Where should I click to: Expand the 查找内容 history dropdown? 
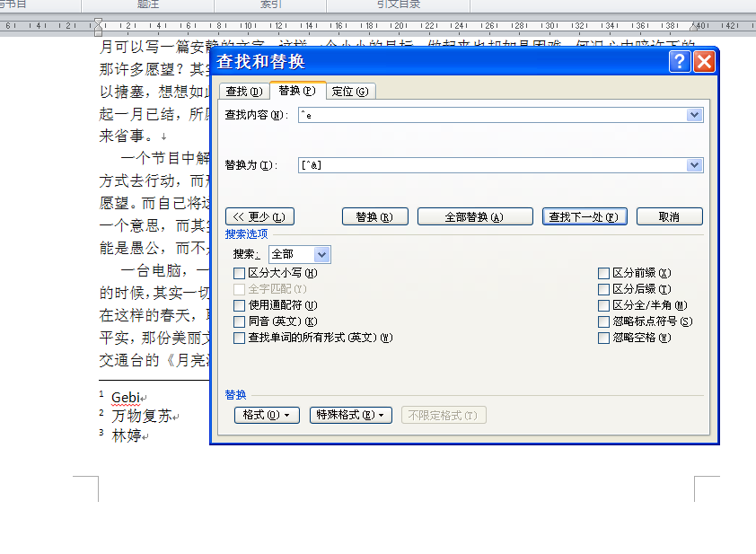point(694,115)
